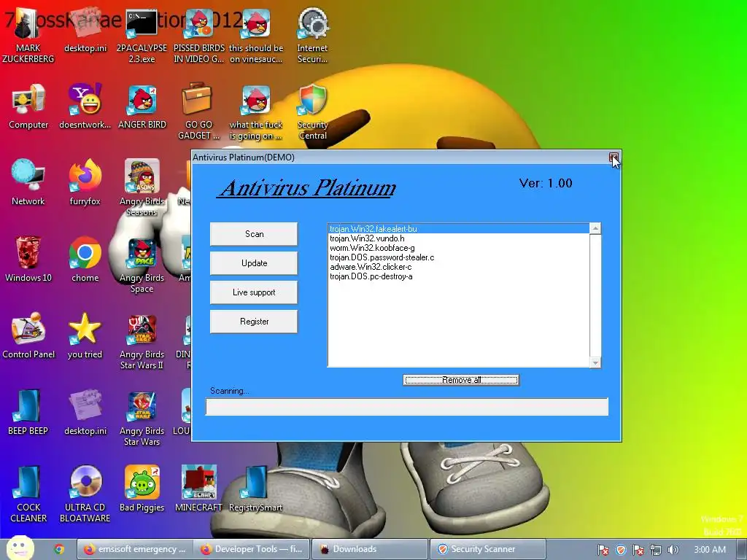Select furryfox Firefox desktop icon

85,183
